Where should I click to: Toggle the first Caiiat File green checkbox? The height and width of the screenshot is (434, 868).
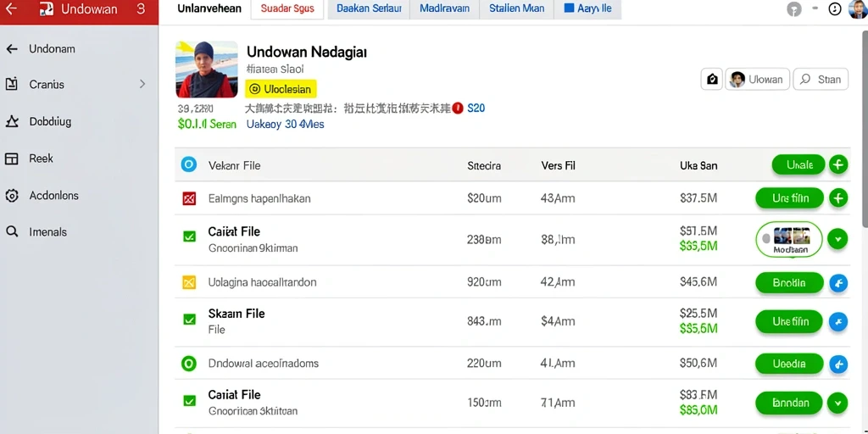click(189, 236)
